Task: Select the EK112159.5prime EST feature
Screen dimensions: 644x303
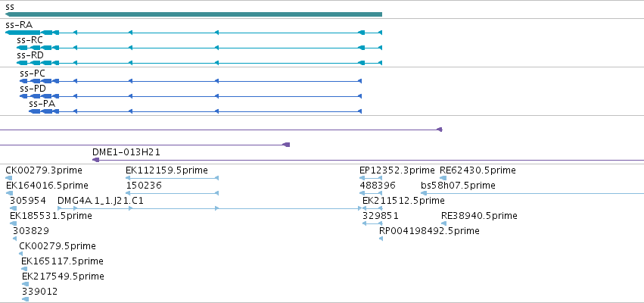Action: [x=172, y=178]
